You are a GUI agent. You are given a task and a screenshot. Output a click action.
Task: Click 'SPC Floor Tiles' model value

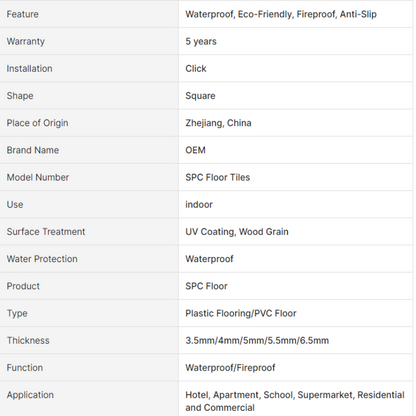(x=218, y=177)
